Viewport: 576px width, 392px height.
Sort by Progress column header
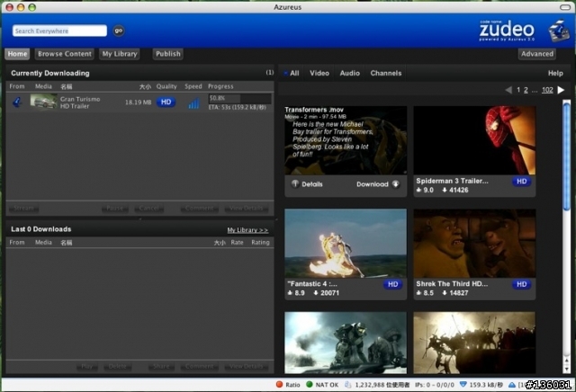point(220,86)
